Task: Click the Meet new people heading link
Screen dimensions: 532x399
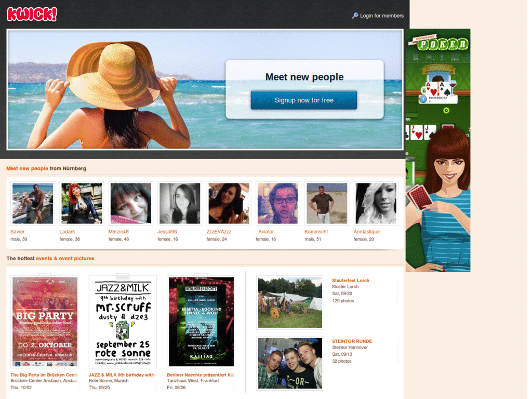Action: (27, 169)
